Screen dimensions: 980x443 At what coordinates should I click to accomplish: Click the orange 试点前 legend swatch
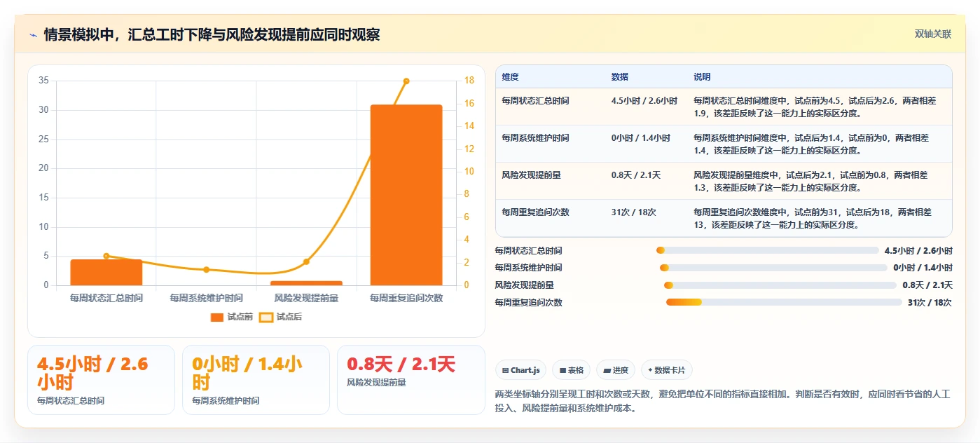pyautogui.click(x=217, y=318)
